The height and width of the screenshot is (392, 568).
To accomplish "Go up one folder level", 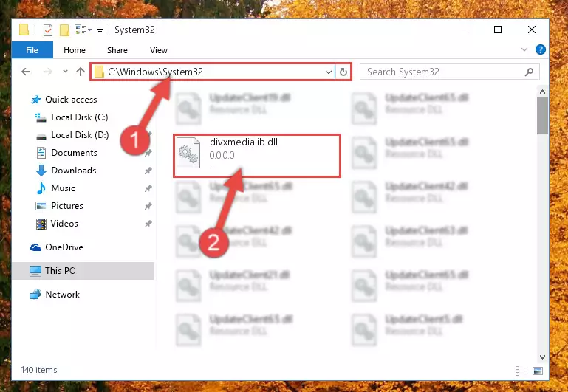I will [81, 72].
